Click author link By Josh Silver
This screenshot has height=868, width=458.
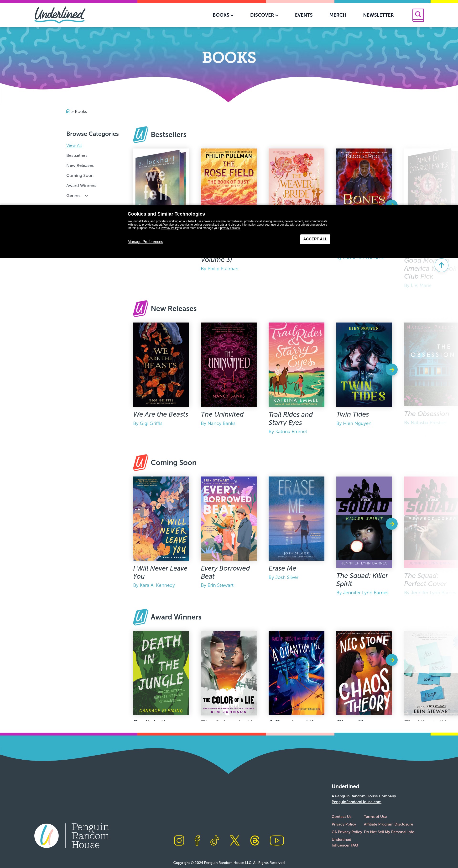coord(283,577)
